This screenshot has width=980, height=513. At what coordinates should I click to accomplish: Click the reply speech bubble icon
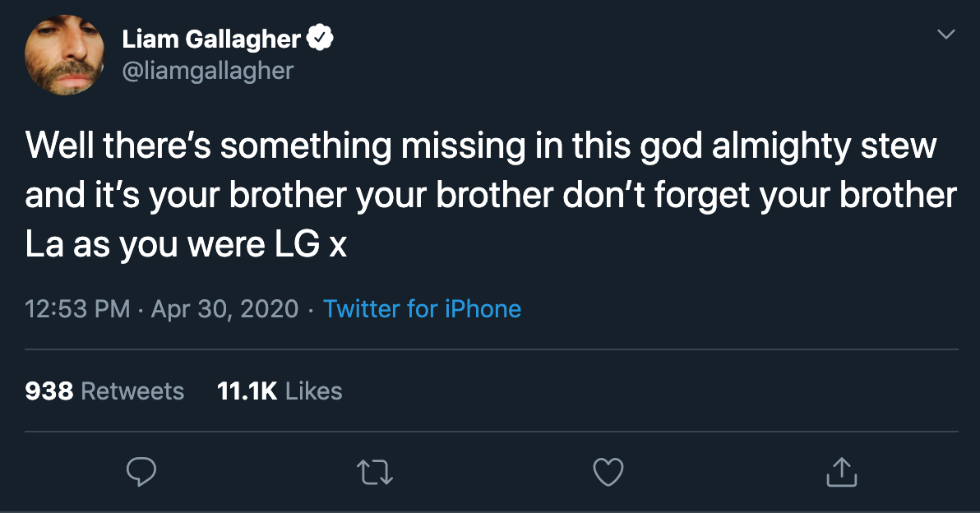pyautogui.click(x=141, y=472)
